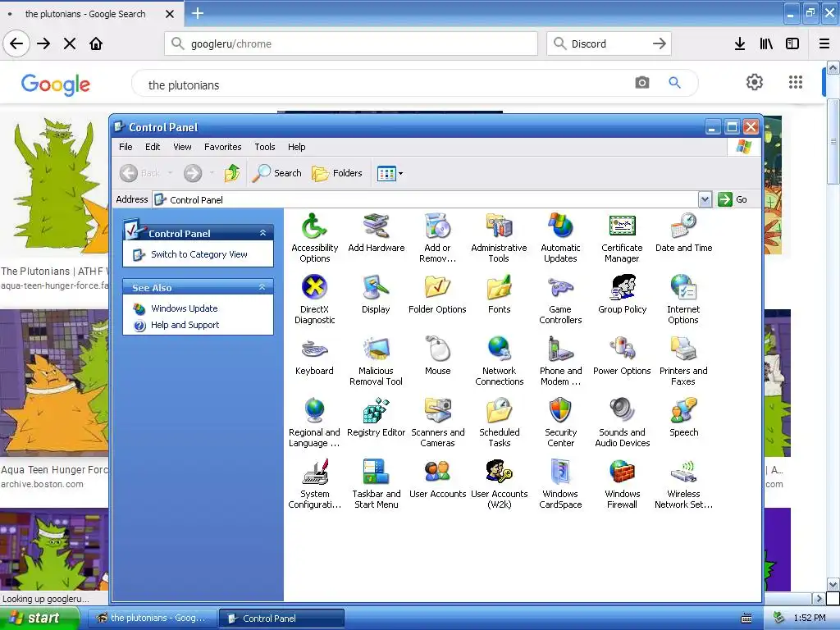The width and height of the screenshot is (840, 630).
Task: Open Help and Support link
Action: [x=185, y=325]
